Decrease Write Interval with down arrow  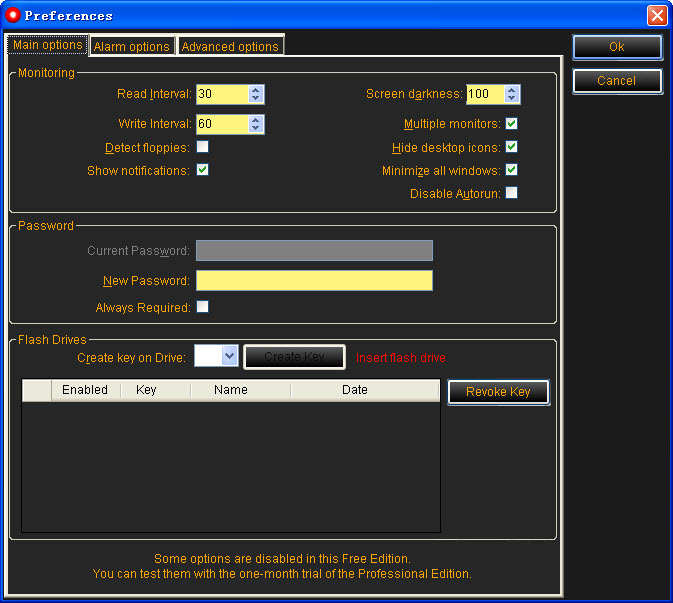(x=256, y=129)
